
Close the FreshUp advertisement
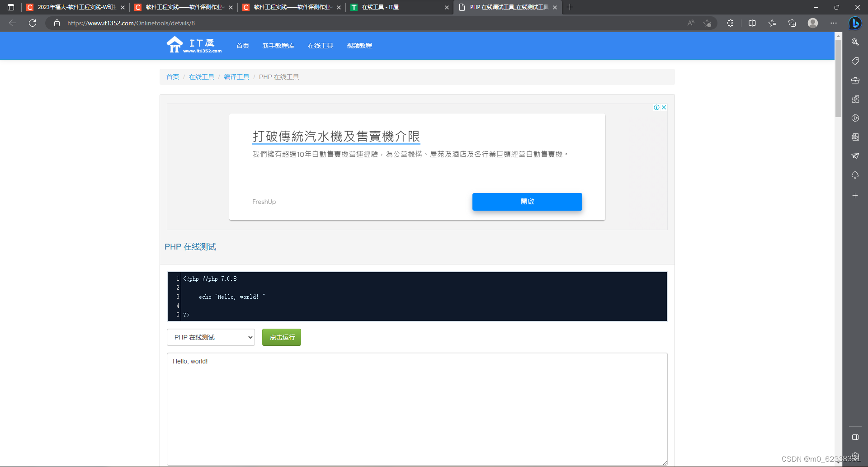point(664,107)
